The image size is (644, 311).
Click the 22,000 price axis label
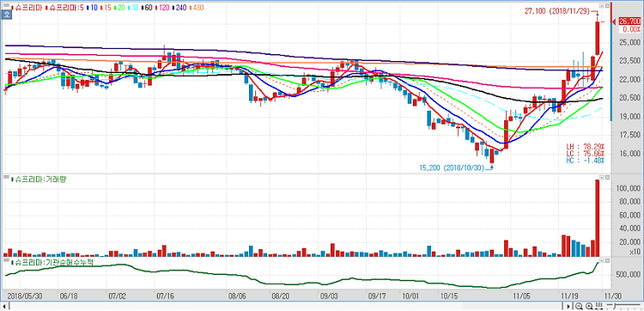[x=629, y=79]
